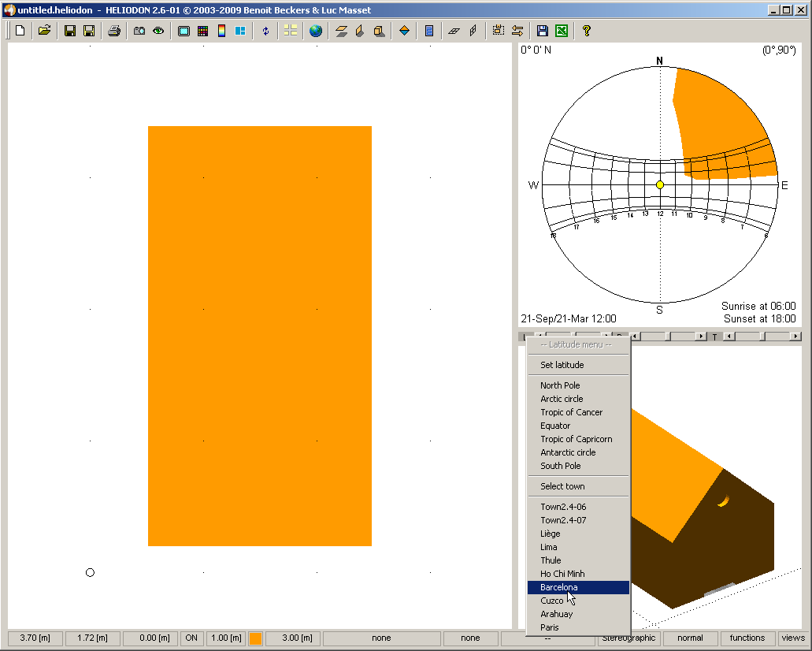This screenshot has width=812, height=651.
Task: Click the 1.72 [m] status field
Action: pos(93,638)
